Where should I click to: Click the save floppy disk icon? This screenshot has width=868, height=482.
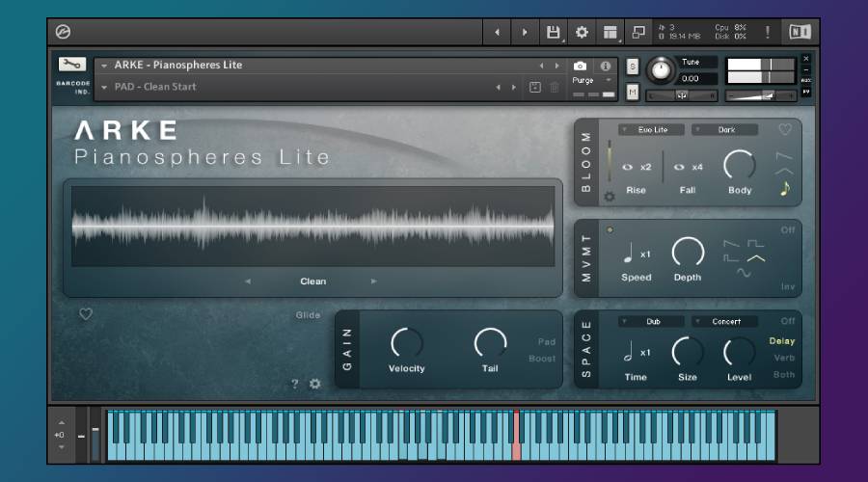click(554, 32)
